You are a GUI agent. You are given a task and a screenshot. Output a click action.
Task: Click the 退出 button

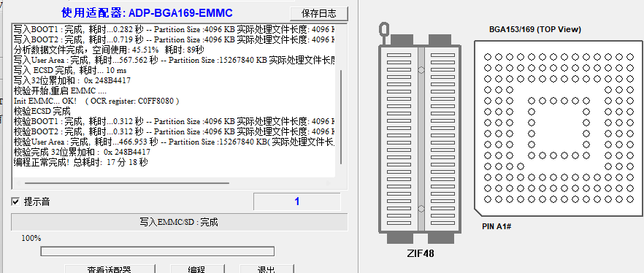267,269
